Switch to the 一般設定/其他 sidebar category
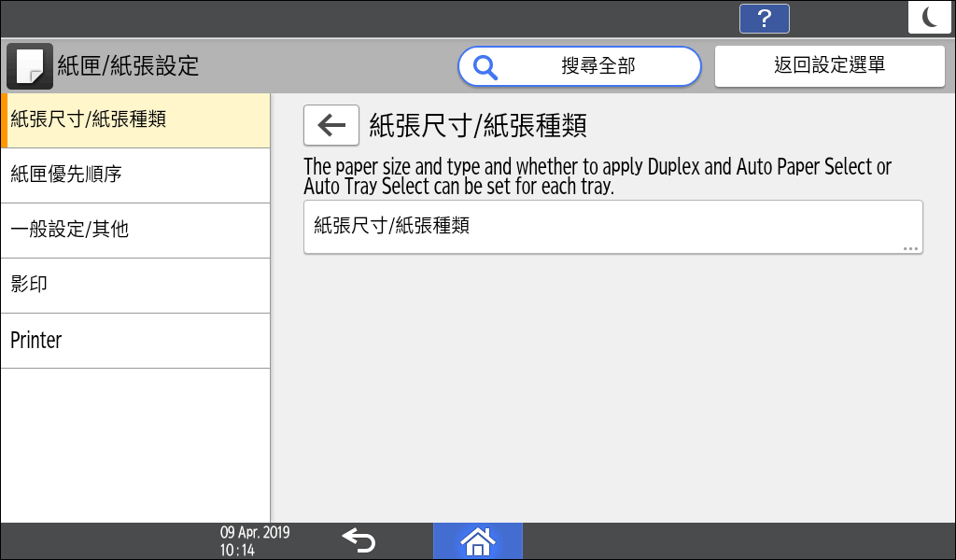The width and height of the screenshot is (956, 560). [135, 231]
